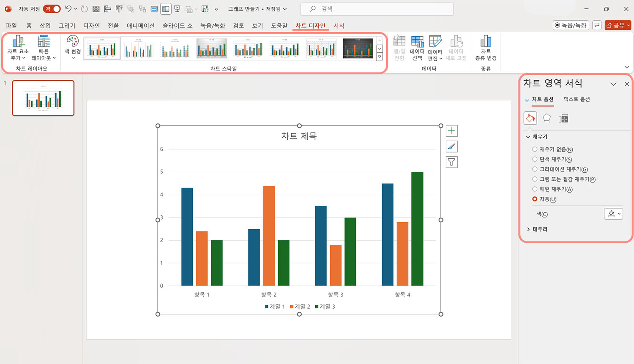Switch to the 슬라이드 쇼 ribbon tab
Viewport: 634px width, 364px height.
point(178,26)
